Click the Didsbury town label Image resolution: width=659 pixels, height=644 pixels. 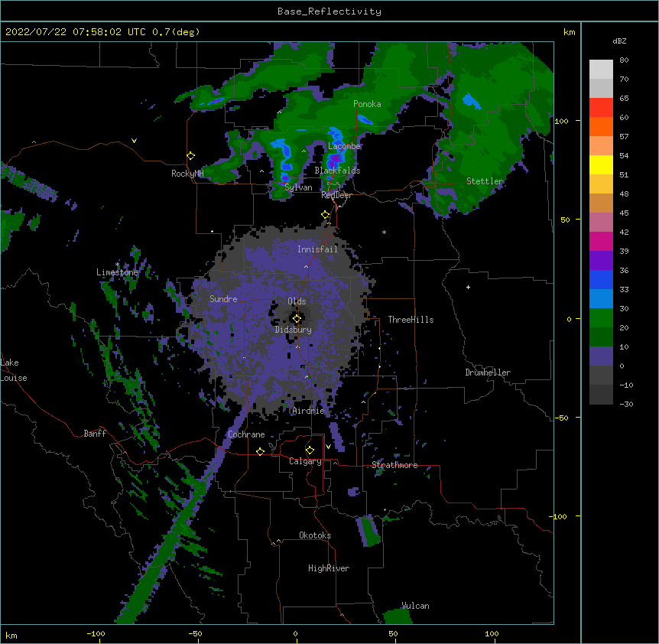[x=294, y=330]
